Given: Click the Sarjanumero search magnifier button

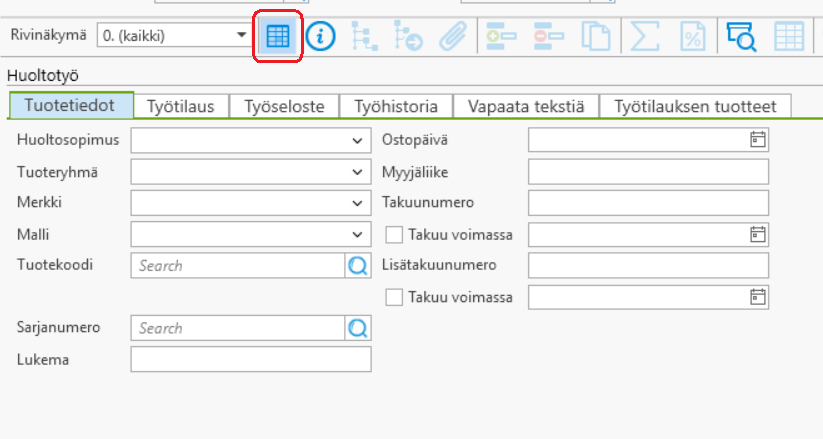Looking at the screenshot, I should pos(358,328).
